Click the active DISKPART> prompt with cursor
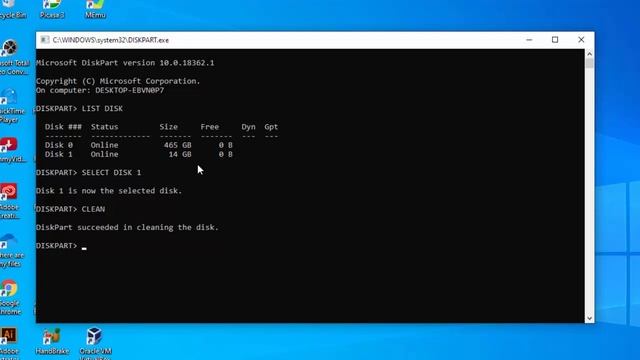Viewport: 640px width, 360px height. click(x=61, y=246)
